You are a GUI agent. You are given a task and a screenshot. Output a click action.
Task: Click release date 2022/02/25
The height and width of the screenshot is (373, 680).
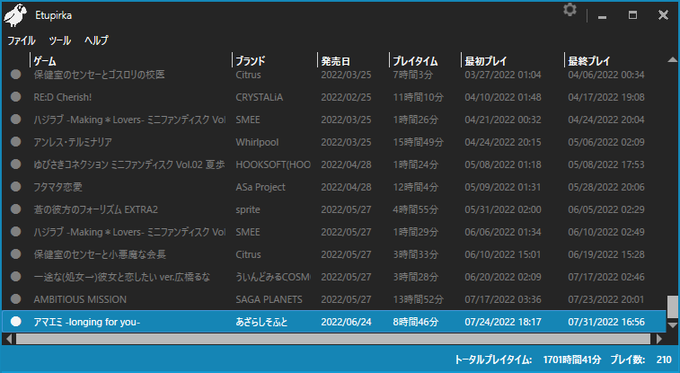346,97
